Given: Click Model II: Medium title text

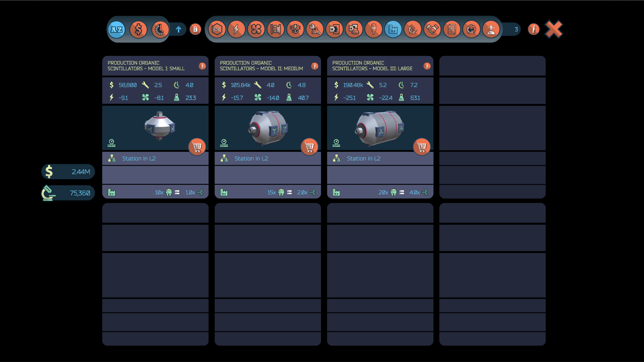Looking at the screenshot, I should pos(261,66).
